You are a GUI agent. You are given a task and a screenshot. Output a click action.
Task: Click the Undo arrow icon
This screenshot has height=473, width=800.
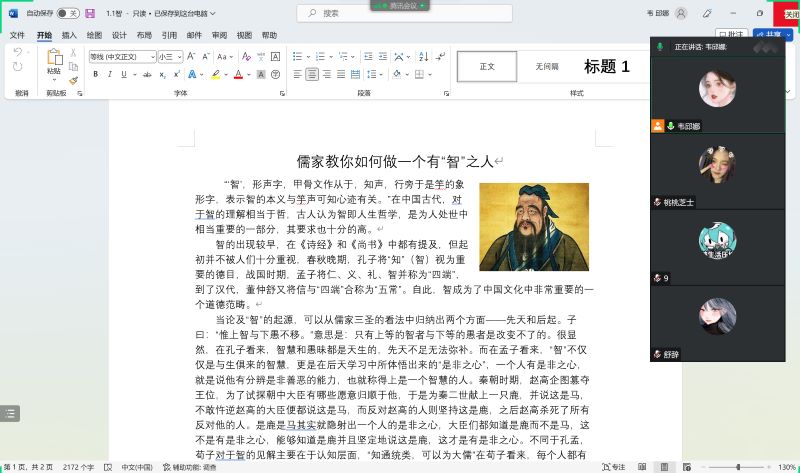17,52
